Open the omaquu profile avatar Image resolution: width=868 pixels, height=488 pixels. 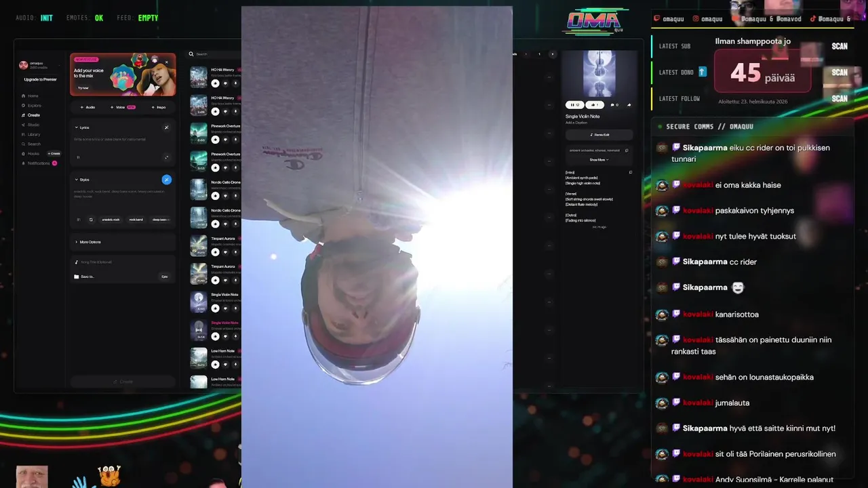(x=23, y=65)
